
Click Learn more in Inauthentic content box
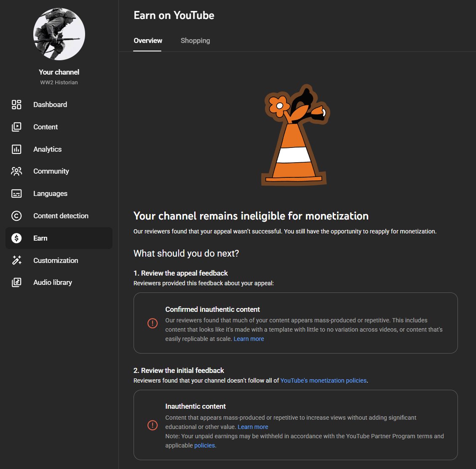tap(253, 427)
